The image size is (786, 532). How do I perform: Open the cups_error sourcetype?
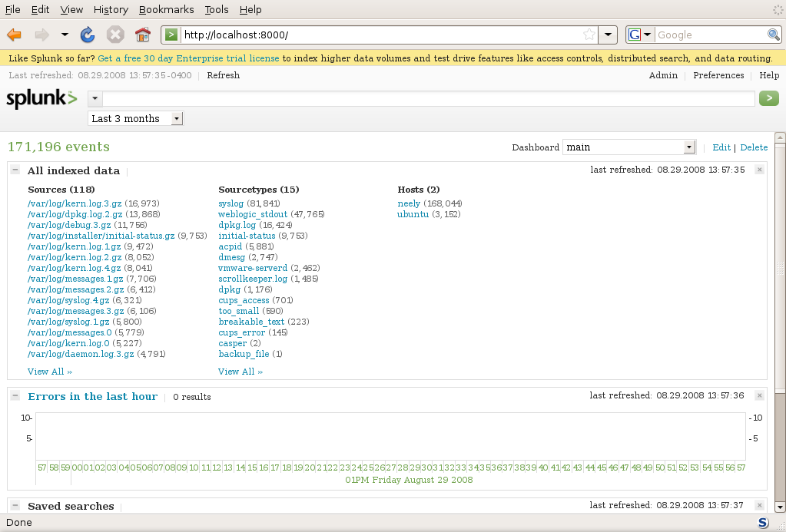(241, 332)
